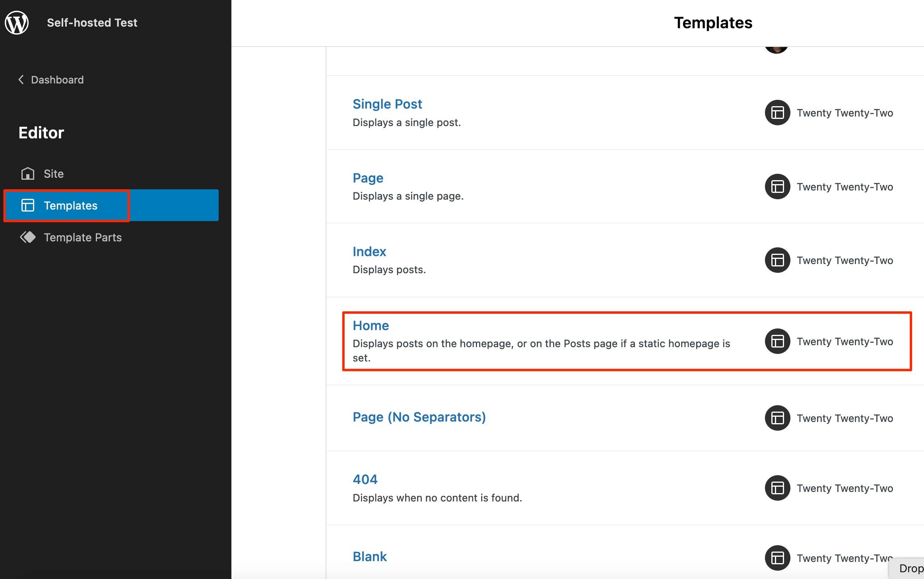Select Templates in the Editor sidebar

coord(71,205)
